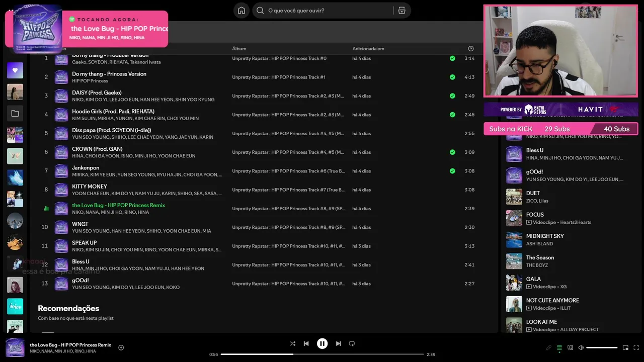Screen dimensions: 644x362
Task: Seek on the song progress bar
Action: click(322, 354)
